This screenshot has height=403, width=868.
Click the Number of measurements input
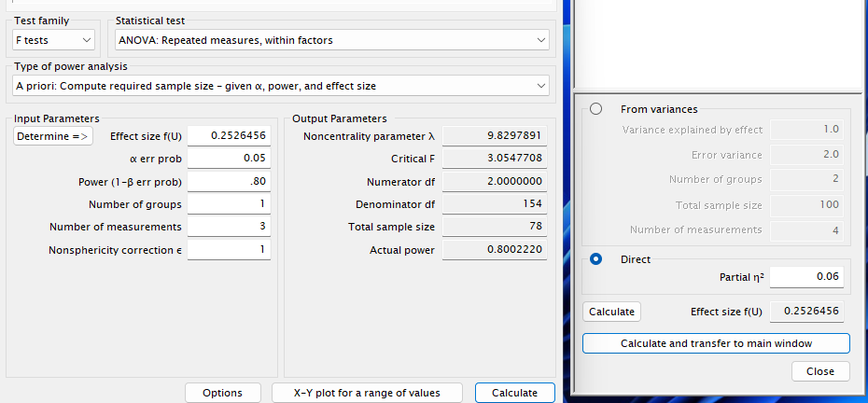point(229,227)
